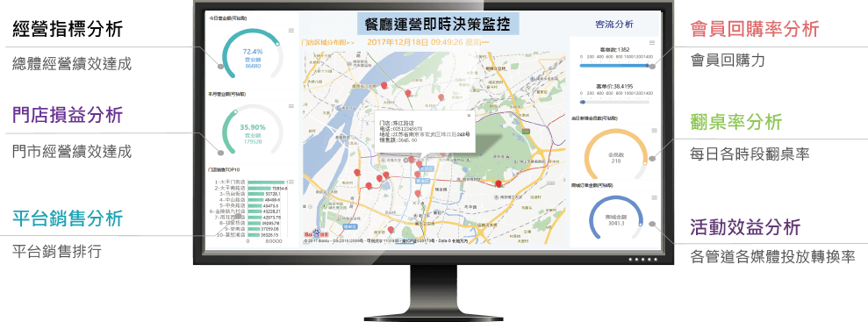Viewport: 868px width, 322px height.
Task: Click the 今日营业额(可钻取) panel title
Action: (228, 18)
